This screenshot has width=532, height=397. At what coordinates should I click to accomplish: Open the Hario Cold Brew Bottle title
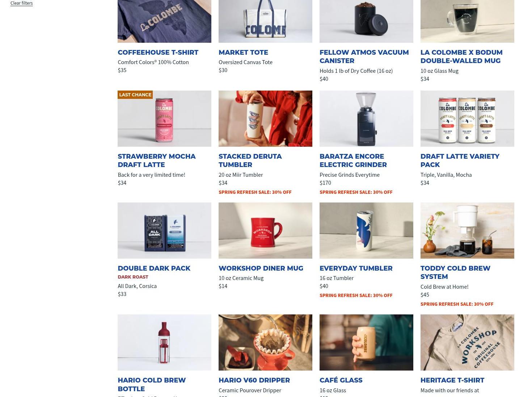152,384
